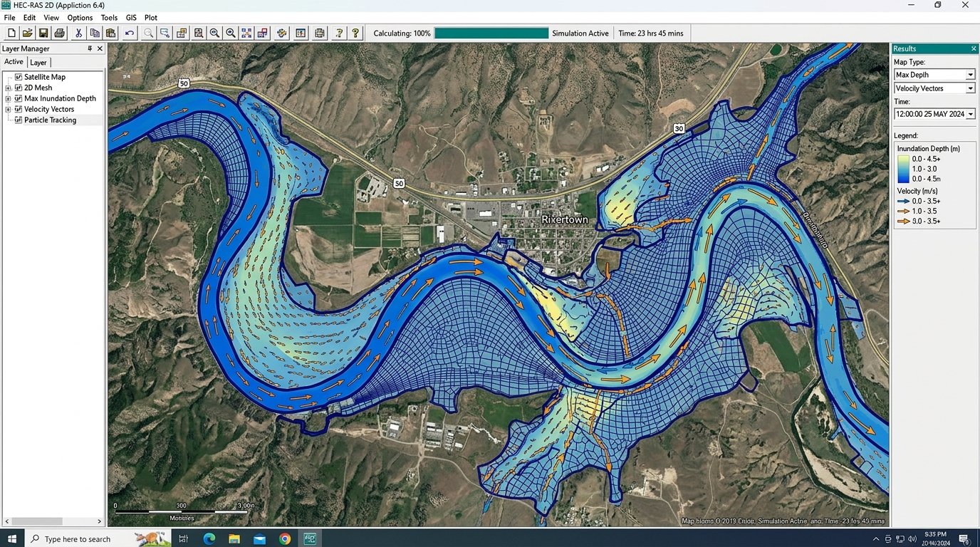Select the Particle Tracking layer name
The width and height of the screenshot is (980, 547).
coord(50,120)
